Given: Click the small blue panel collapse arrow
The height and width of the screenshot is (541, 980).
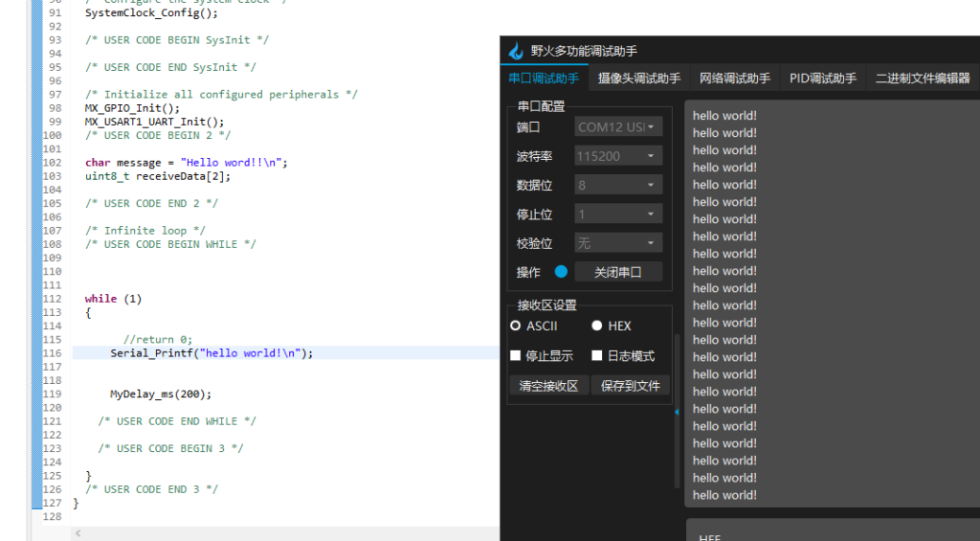Looking at the screenshot, I should (x=678, y=412).
